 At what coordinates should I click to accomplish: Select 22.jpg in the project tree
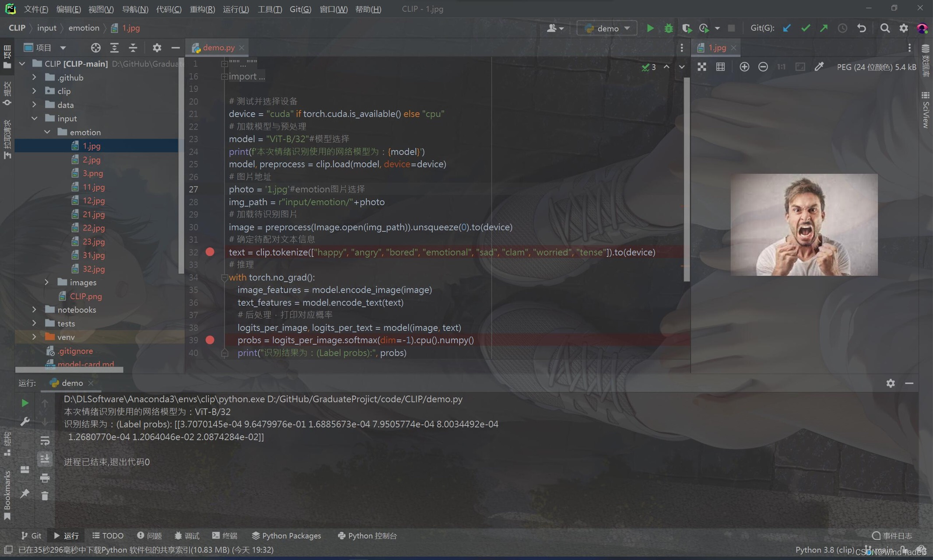pos(93,228)
